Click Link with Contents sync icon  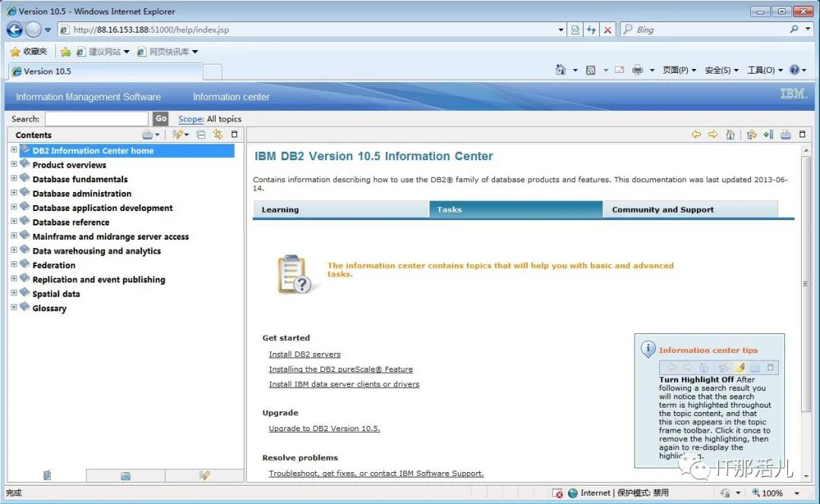[218, 135]
